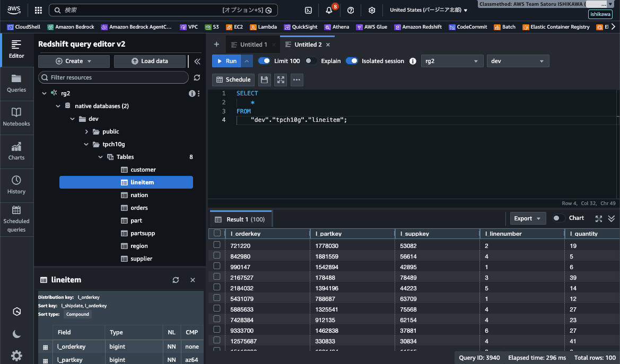Image resolution: width=620 pixels, height=364 pixels.
Task: Open rg2 more options menu
Action: click(198, 93)
